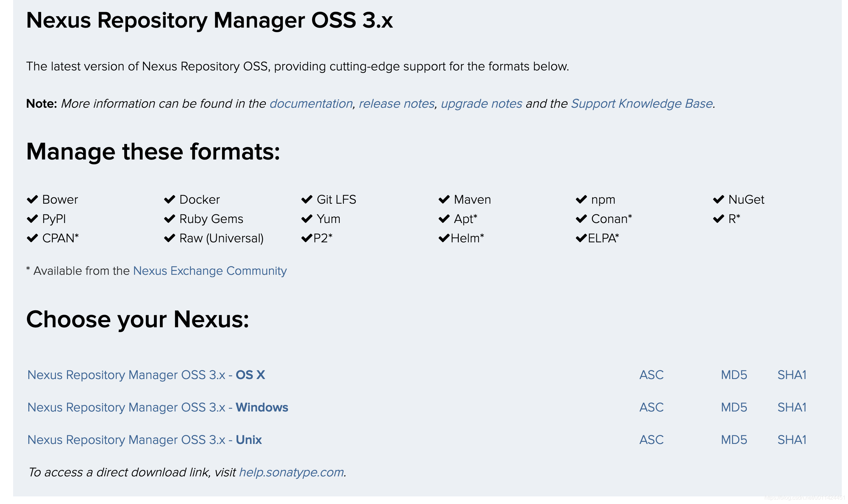Open the MD5 checksum for Windows
Image resolution: width=848 pixels, height=504 pixels.
click(x=734, y=407)
